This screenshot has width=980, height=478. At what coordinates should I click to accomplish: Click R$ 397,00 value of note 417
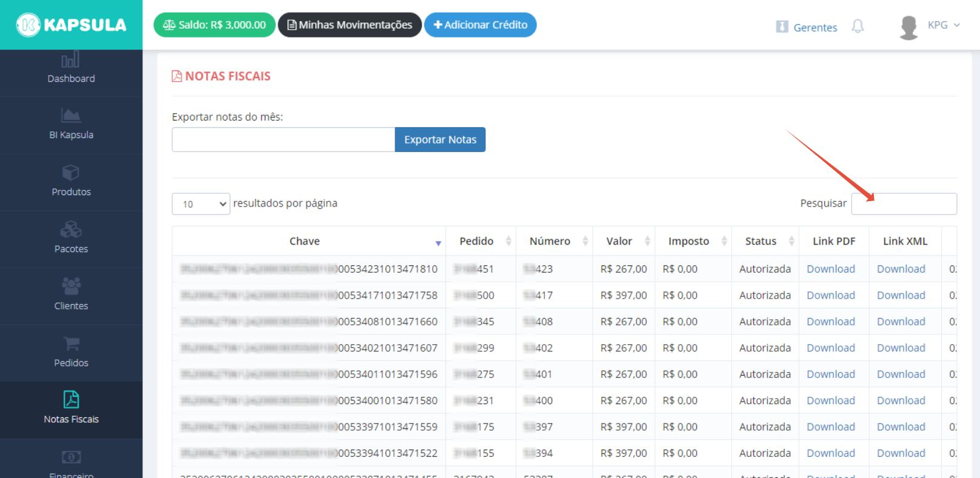point(624,295)
